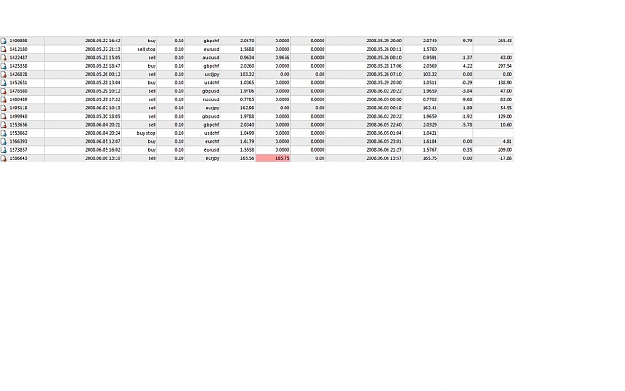The height and width of the screenshot is (391, 625).
Task: Click the open price 165.56 in last eurjpy row
Action: pyautogui.click(x=248, y=158)
